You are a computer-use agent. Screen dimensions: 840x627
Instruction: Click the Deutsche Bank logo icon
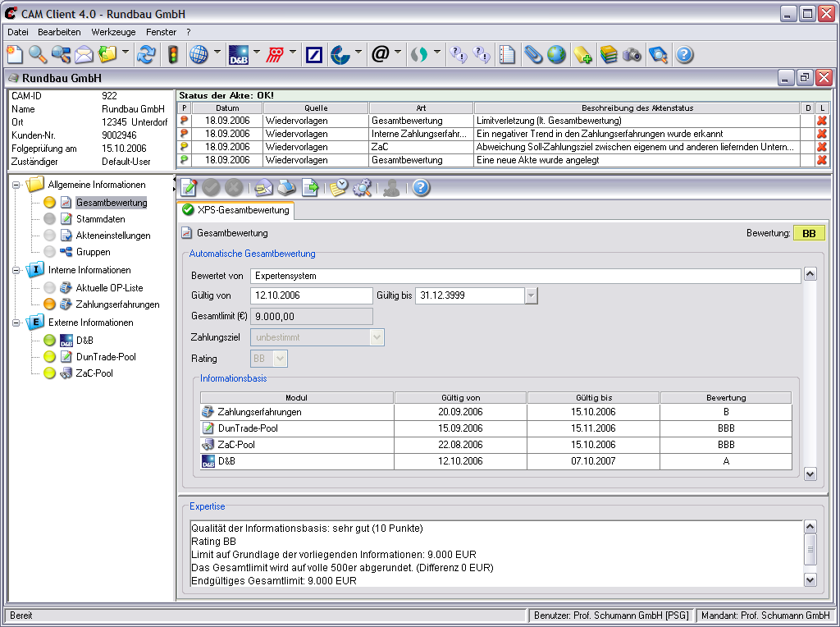[x=313, y=55]
